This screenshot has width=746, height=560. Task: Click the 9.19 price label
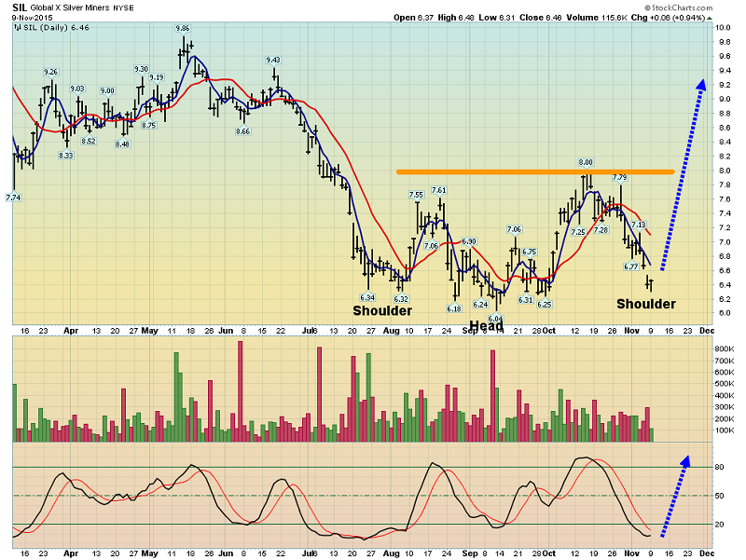157,77
